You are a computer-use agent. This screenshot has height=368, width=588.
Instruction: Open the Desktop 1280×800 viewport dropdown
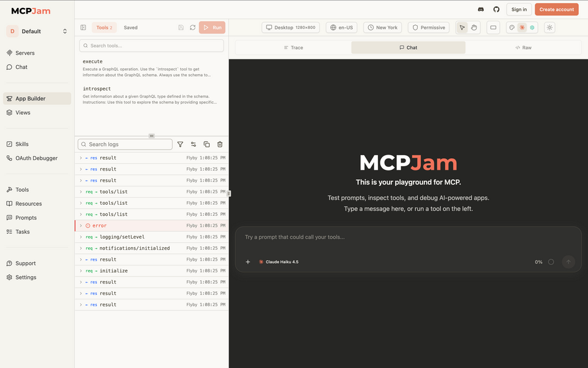[290, 27]
